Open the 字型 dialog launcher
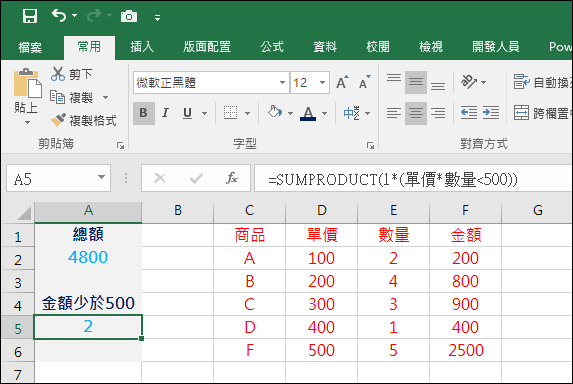Image resolution: width=573 pixels, height=384 pixels. (370, 146)
